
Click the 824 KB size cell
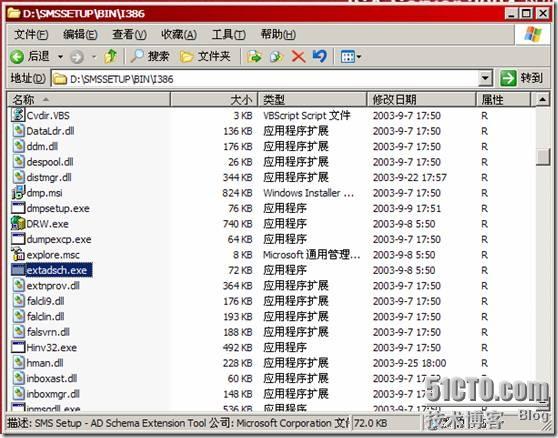coord(237,193)
